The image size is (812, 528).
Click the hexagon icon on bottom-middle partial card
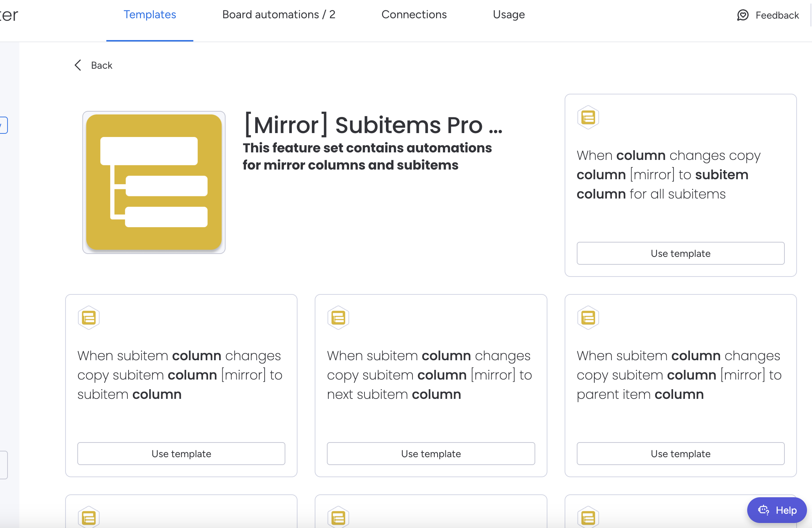[338, 517]
